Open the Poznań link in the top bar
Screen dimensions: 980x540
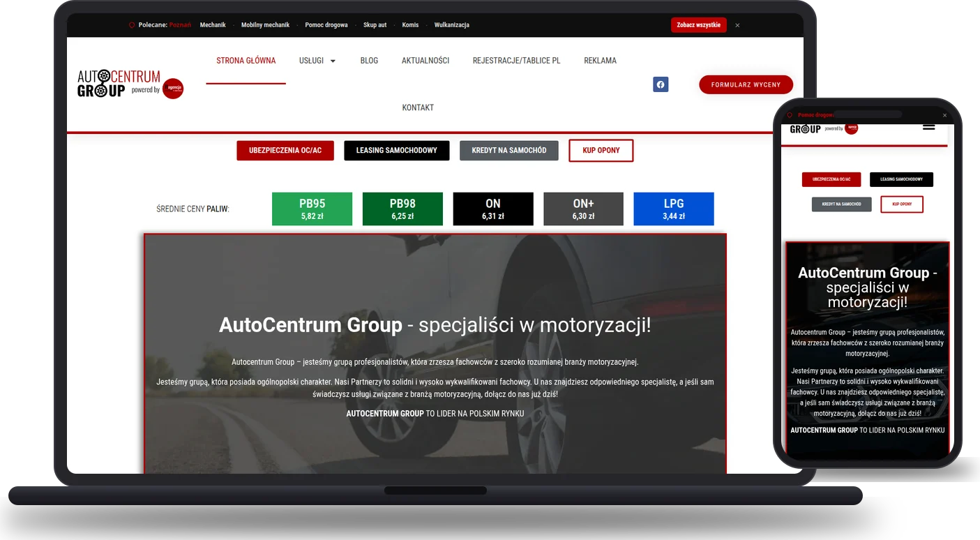coord(180,25)
